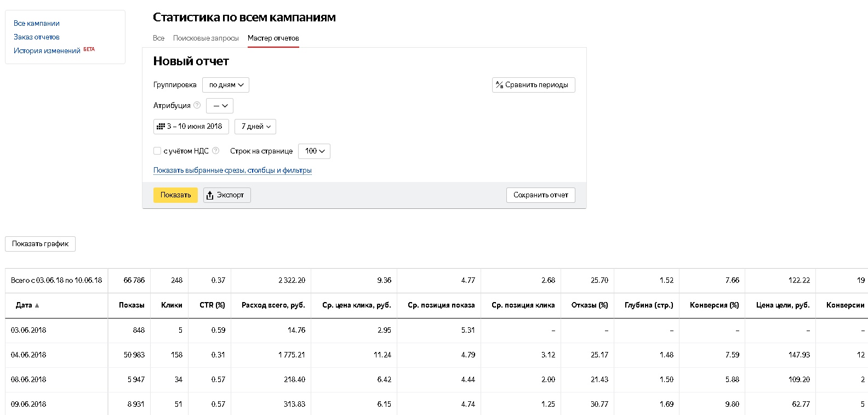Open the '7 дней' period dropdown
The height and width of the screenshot is (415, 868).
tap(255, 127)
